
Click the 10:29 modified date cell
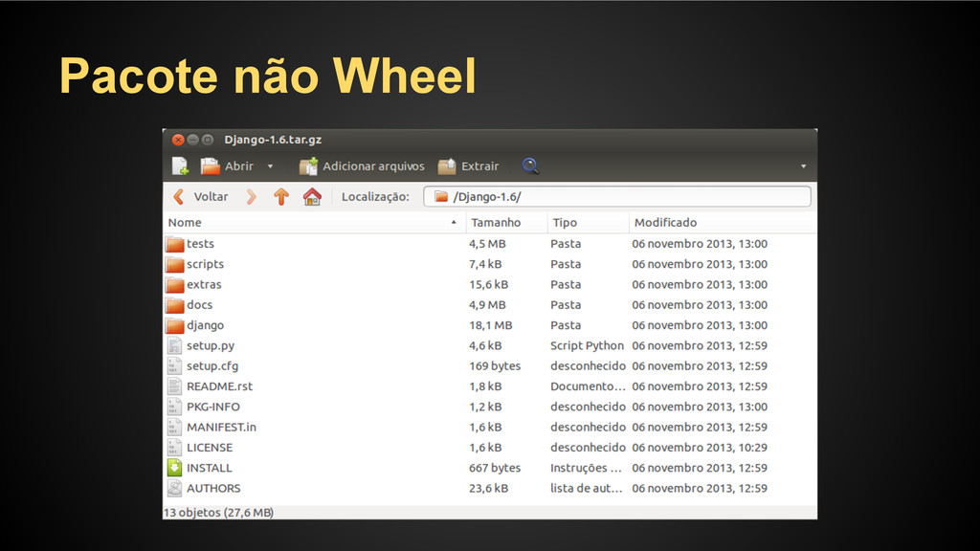click(x=700, y=448)
